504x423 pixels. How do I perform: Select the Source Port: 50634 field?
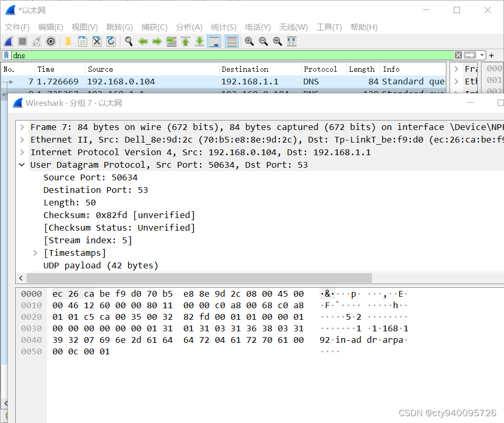pyautogui.click(x=91, y=177)
